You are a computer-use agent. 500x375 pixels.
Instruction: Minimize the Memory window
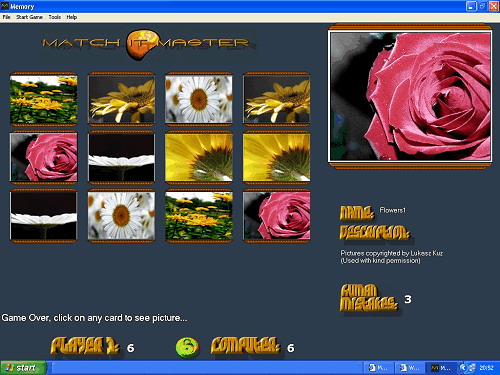coord(471,6)
